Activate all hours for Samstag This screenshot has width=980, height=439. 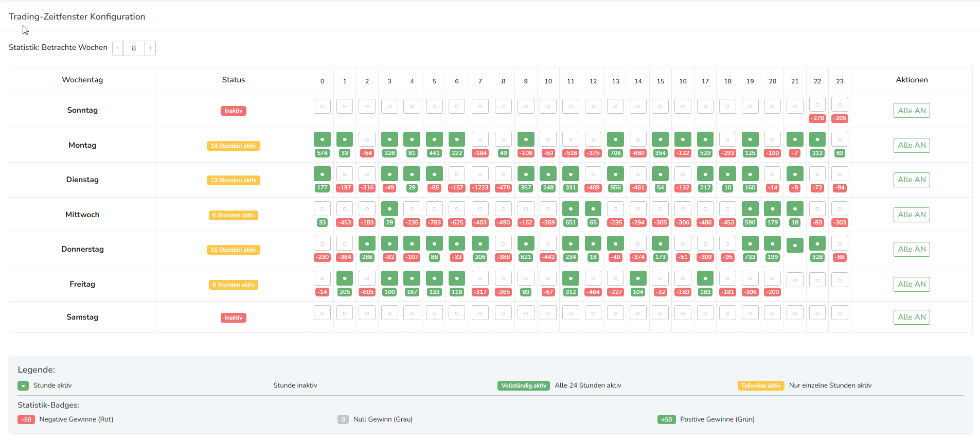(x=911, y=317)
